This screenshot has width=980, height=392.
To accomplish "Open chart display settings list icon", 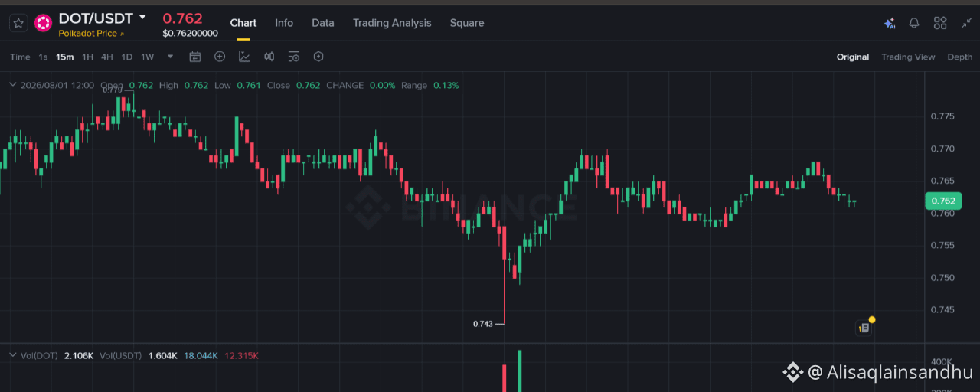I will pyautogui.click(x=294, y=57).
